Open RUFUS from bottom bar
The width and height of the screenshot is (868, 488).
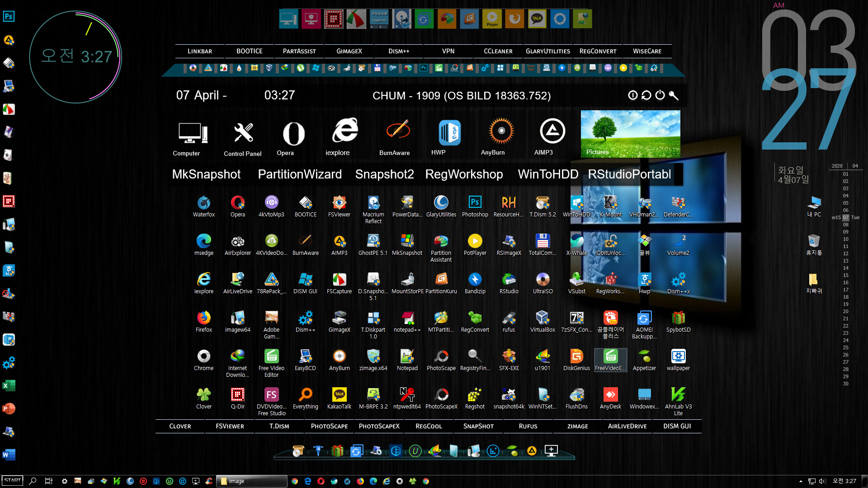(528, 426)
